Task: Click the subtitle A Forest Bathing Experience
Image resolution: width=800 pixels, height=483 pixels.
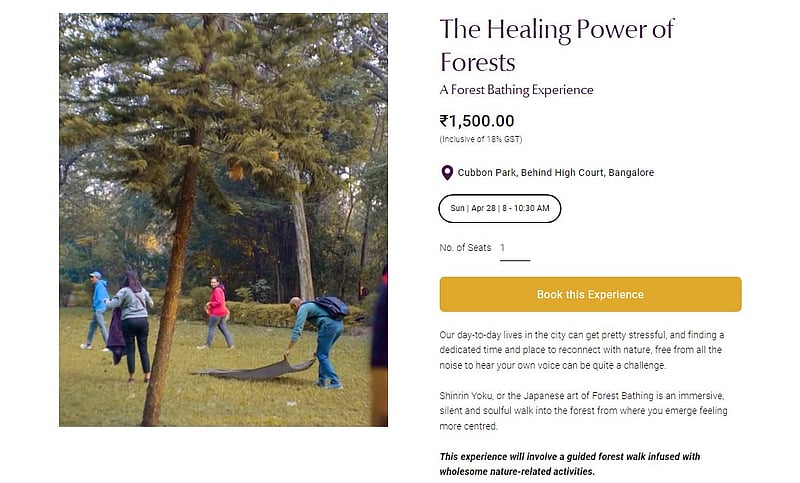Action: 516,90
